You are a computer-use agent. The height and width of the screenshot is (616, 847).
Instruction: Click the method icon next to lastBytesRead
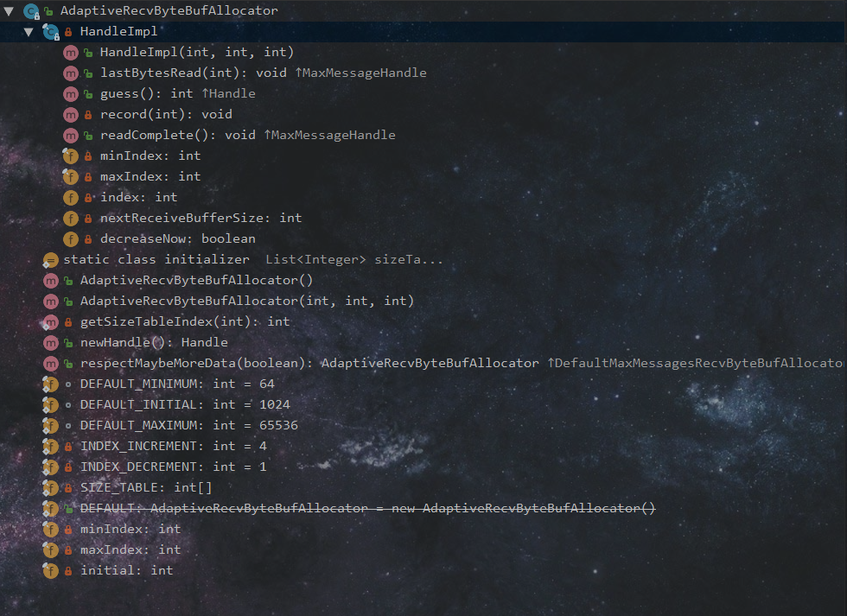71,73
